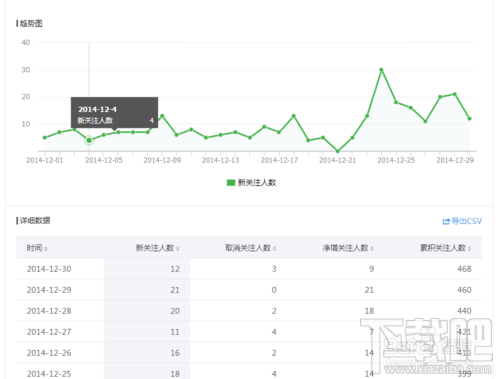
Task: Sort by 累积关注人数 column arrow
Action: 469,249
